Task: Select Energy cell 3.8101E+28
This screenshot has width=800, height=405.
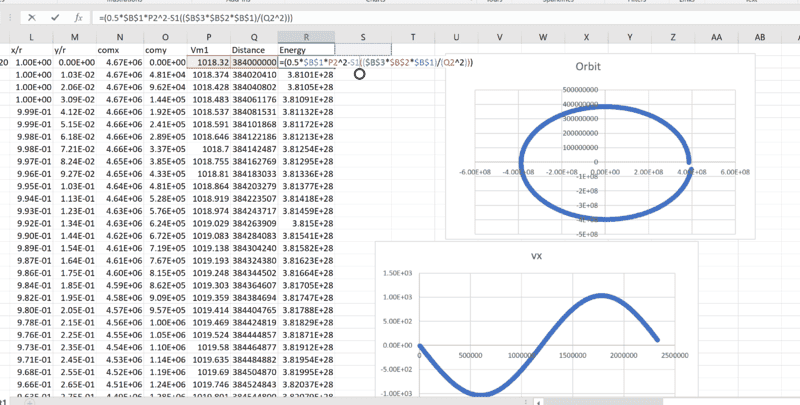Action: point(306,75)
